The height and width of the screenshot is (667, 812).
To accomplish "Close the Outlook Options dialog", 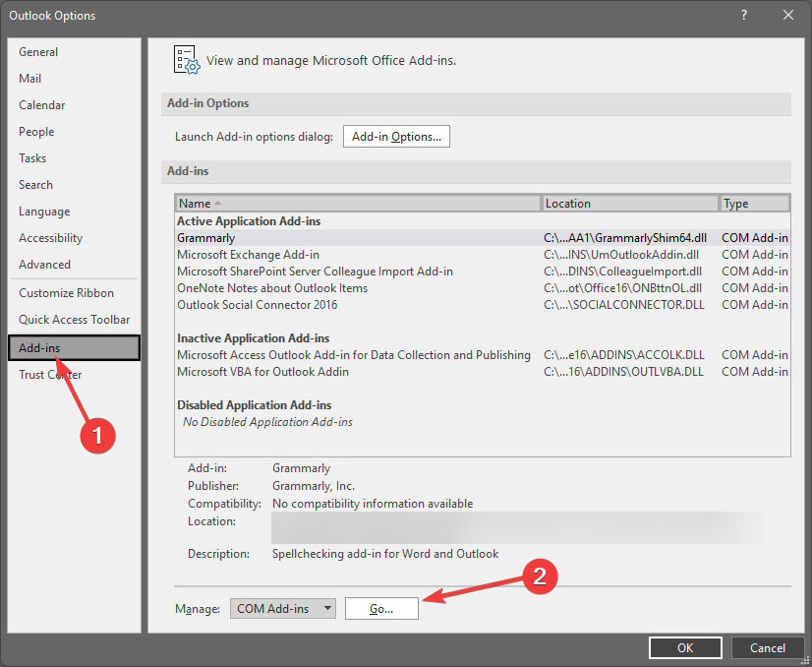I will [x=788, y=15].
